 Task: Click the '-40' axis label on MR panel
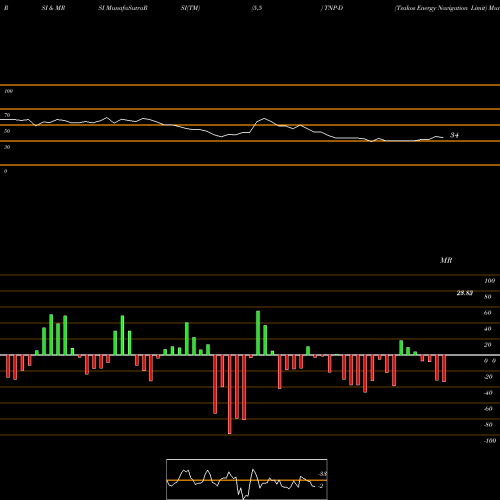click(488, 393)
